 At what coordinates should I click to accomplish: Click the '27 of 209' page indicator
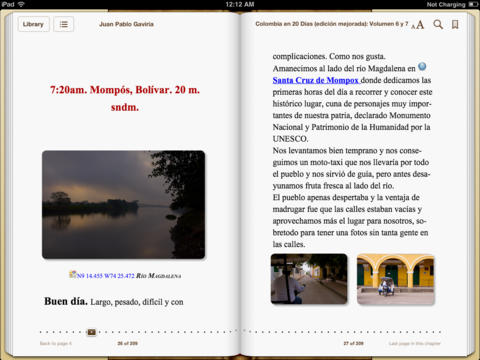354,343
